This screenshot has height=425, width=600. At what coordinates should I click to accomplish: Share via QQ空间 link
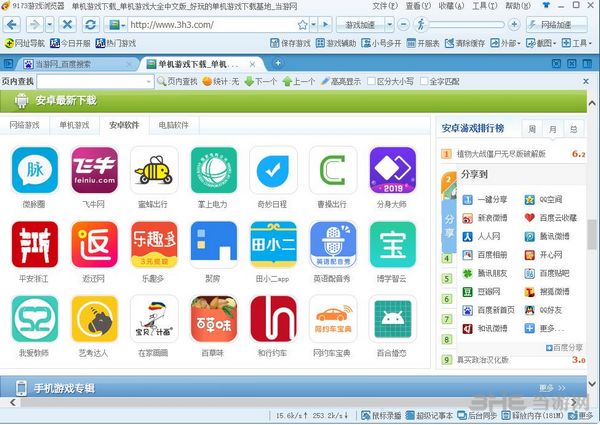[x=544, y=199]
